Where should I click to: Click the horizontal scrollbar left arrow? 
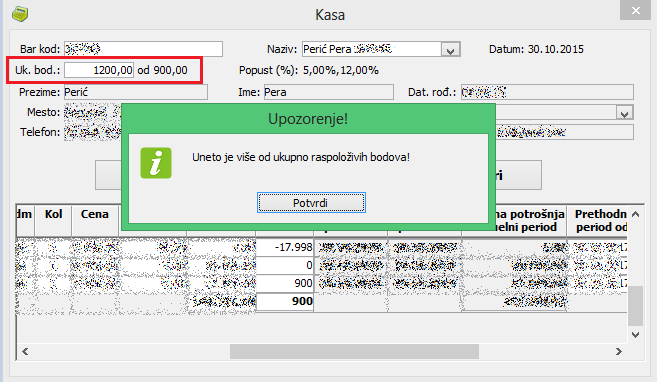tap(25, 351)
